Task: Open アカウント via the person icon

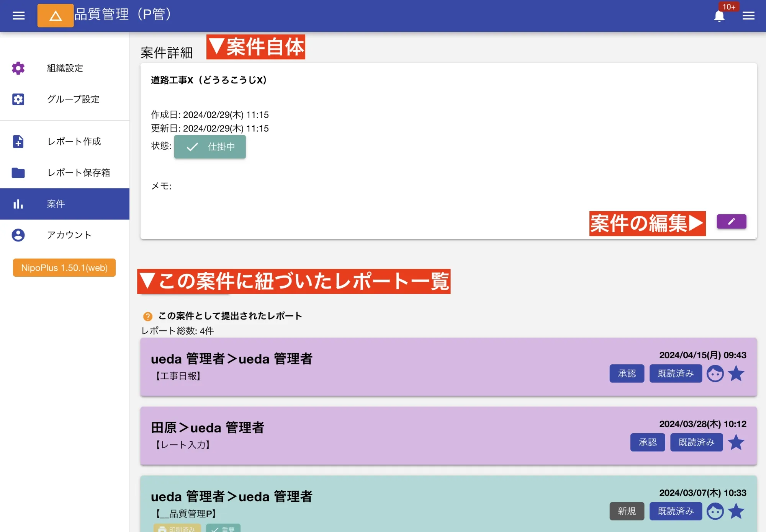Action: pyautogui.click(x=18, y=235)
